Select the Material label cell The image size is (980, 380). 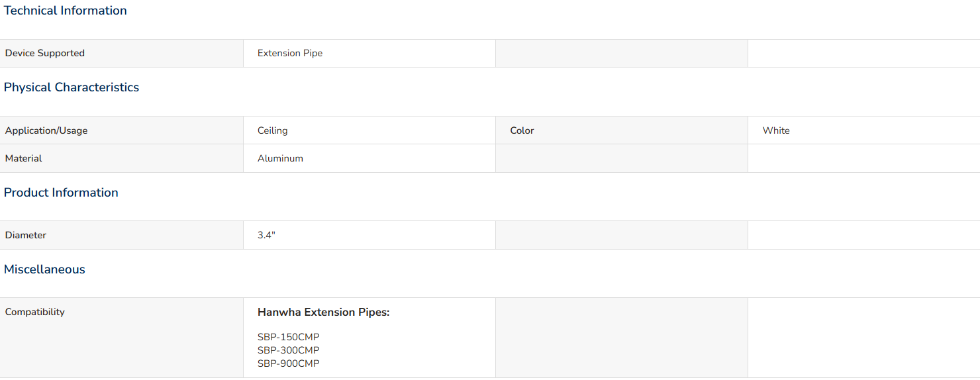[122, 158]
